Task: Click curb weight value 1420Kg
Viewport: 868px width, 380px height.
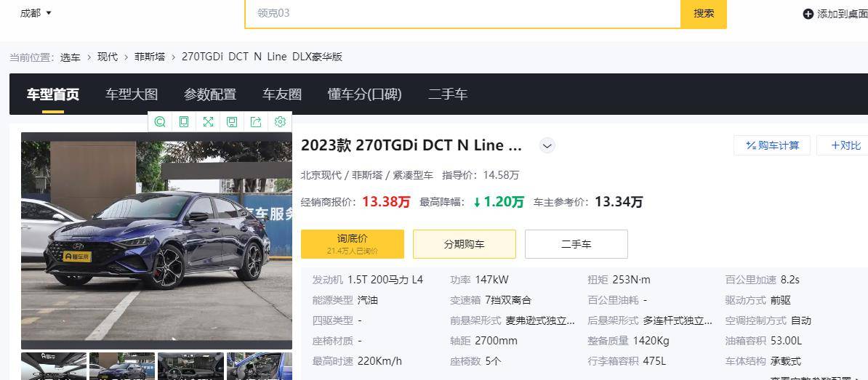Action: click(x=652, y=341)
